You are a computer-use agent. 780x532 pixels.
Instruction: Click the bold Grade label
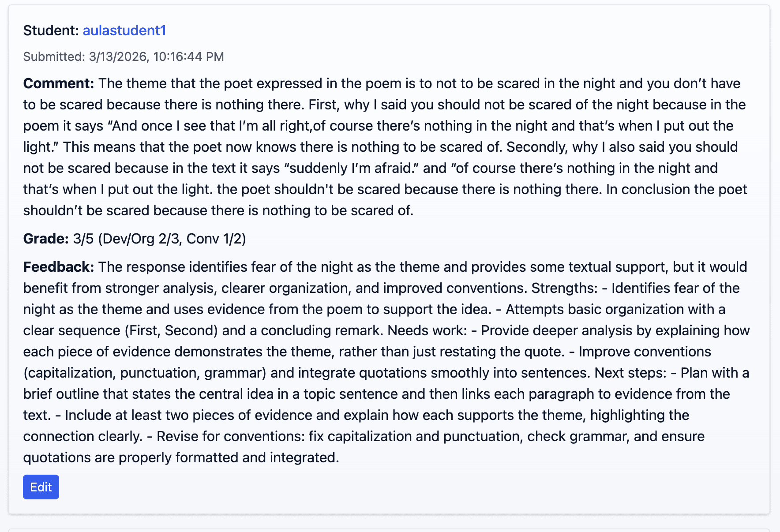45,239
